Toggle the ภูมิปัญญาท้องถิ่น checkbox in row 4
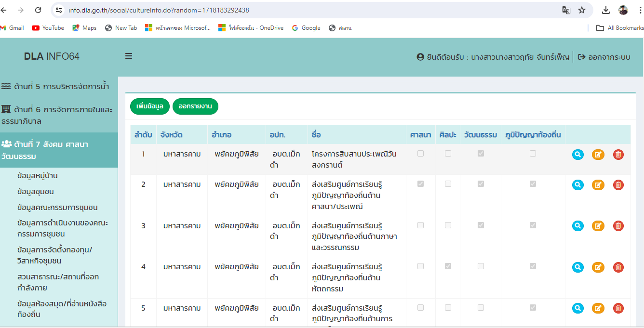This screenshot has width=644, height=328. coord(533,266)
